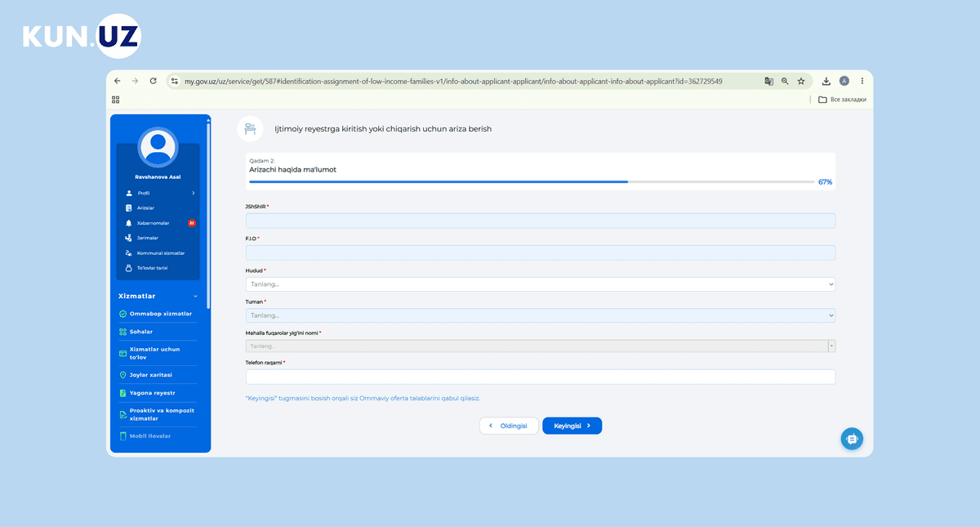
Task: Open the chat support bubble
Action: pyautogui.click(x=852, y=439)
